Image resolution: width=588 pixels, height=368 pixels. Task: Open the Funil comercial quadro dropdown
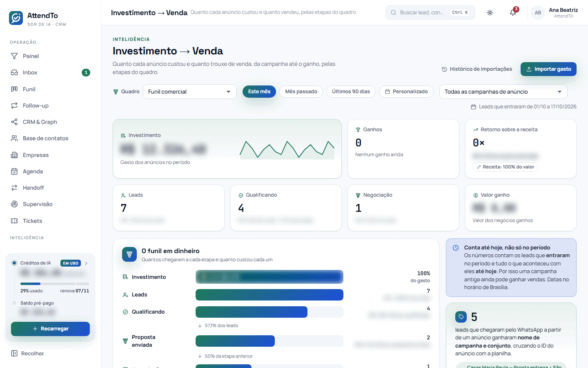(x=190, y=92)
